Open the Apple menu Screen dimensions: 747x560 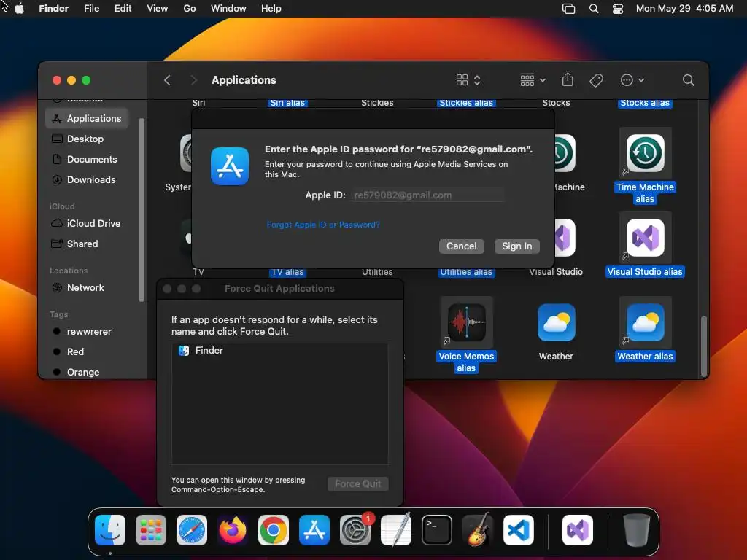tap(20, 9)
